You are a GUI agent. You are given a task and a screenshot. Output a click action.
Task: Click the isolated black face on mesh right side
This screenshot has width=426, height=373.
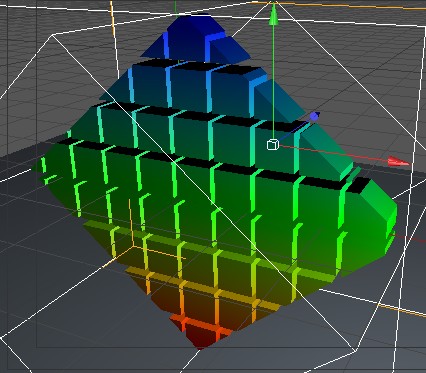click(x=358, y=185)
